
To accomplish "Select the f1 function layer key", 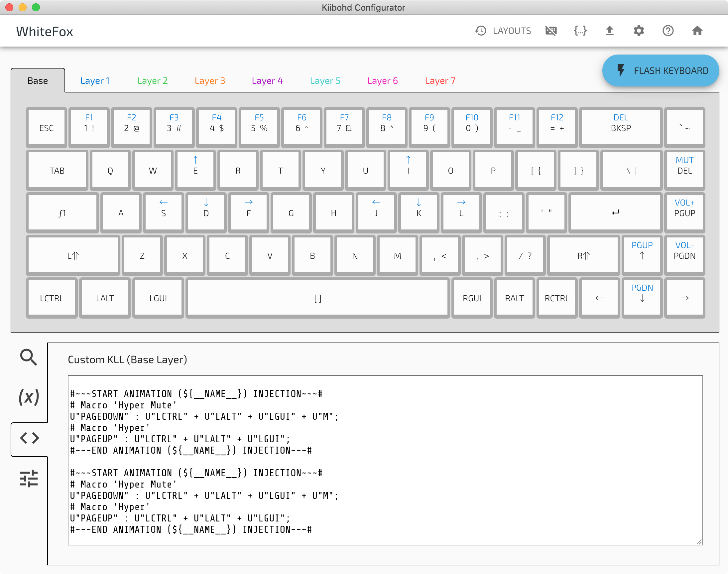I will click(62, 213).
